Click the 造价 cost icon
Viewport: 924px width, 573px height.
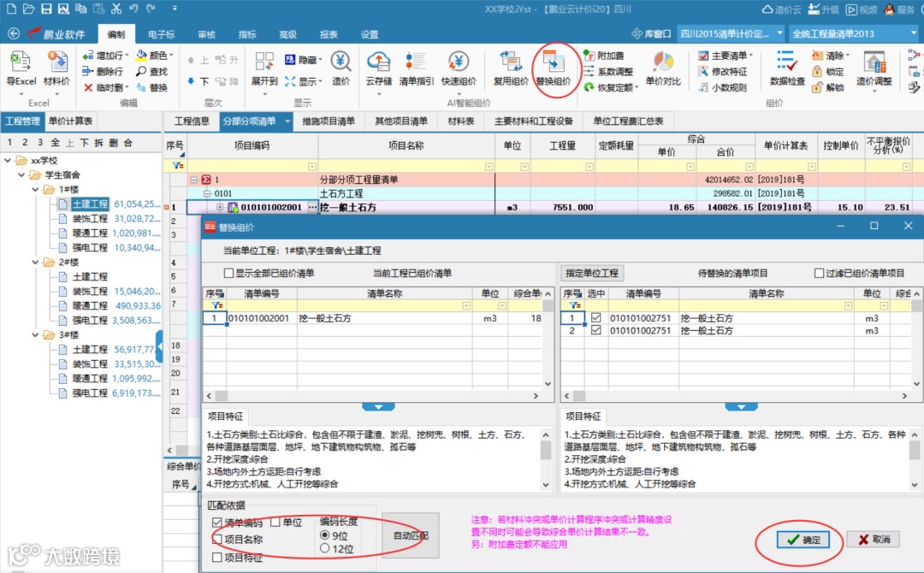[341, 62]
